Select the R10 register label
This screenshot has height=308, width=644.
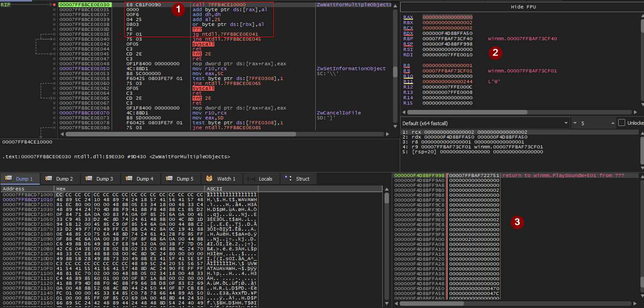point(407,76)
